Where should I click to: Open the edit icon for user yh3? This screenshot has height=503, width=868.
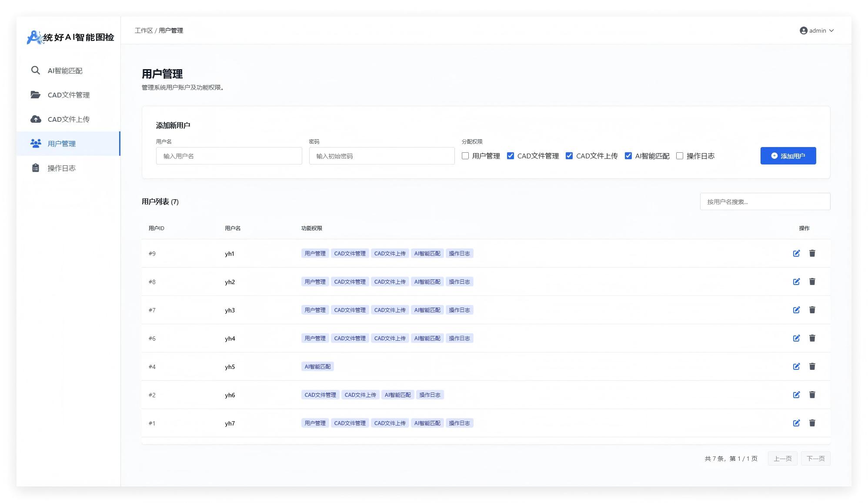click(796, 310)
